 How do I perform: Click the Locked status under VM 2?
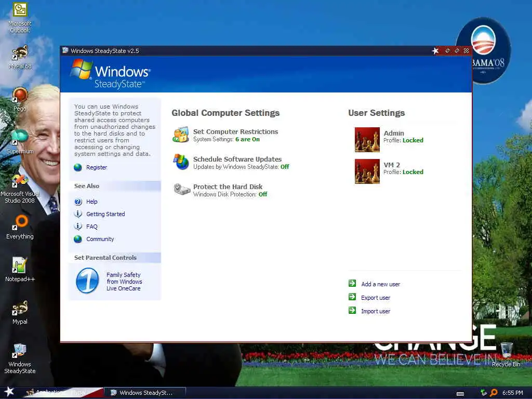[x=413, y=172]
